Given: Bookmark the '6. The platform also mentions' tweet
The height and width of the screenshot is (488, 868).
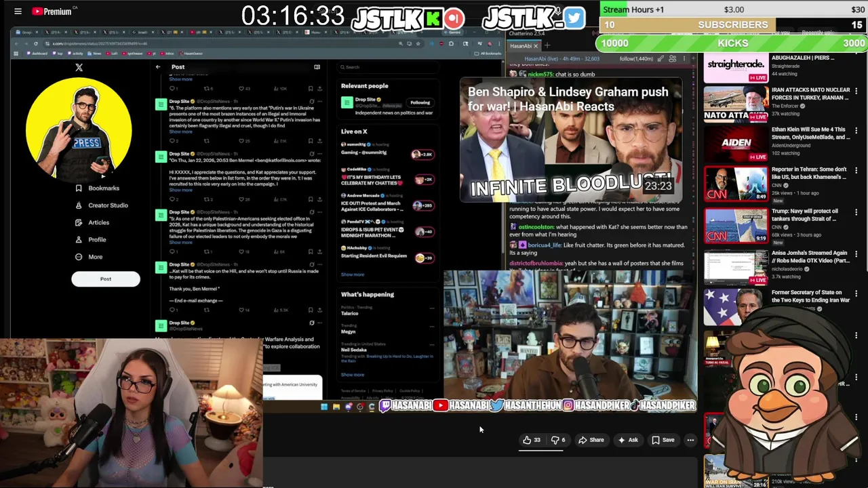Looking at the screenshot, I should [311, 140].
